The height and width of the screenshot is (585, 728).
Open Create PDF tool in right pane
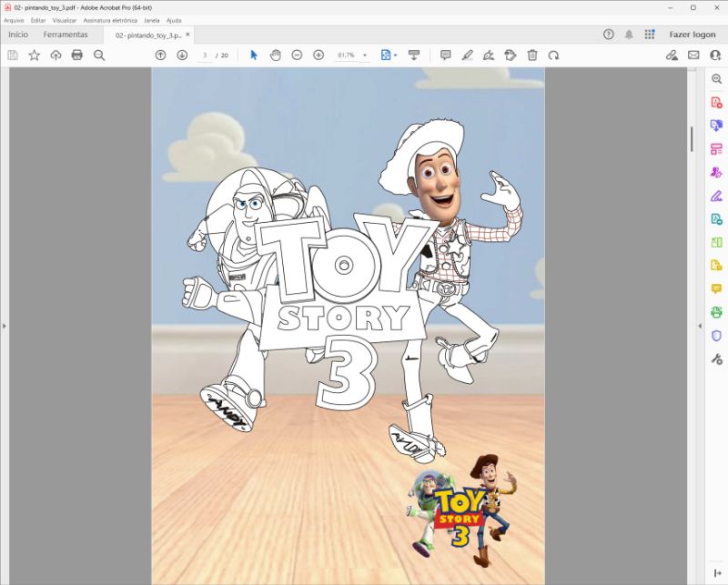click(716, 102)
